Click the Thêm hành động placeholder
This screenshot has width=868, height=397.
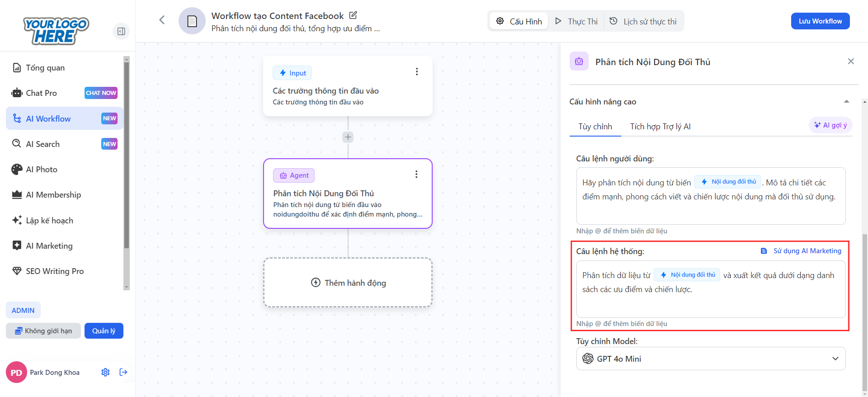click(348, 283)
